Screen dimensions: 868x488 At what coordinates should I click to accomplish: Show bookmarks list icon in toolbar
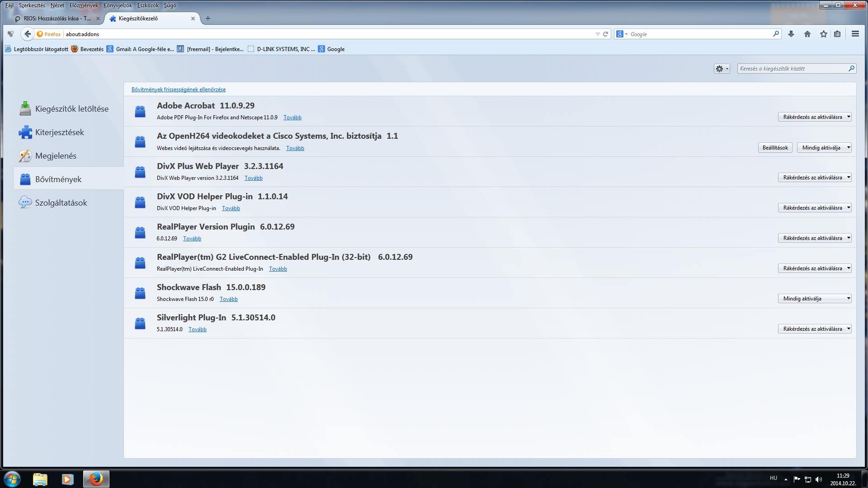pos(837,34)
